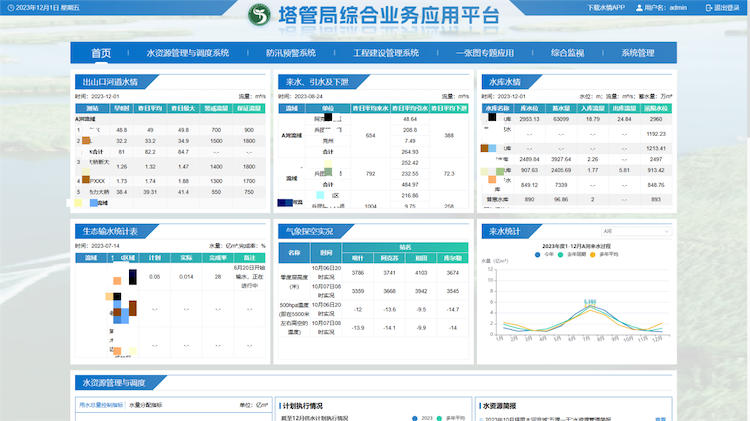Click the 站名 header in weather table
The width and height of the screenshot is (750, 421).
(x=405, y=247)
